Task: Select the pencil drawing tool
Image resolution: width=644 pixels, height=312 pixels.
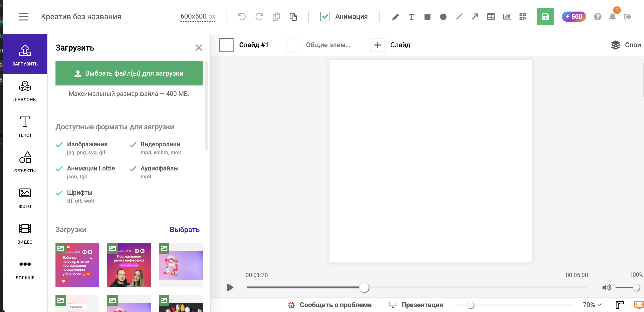Action: tap(395, 17)
